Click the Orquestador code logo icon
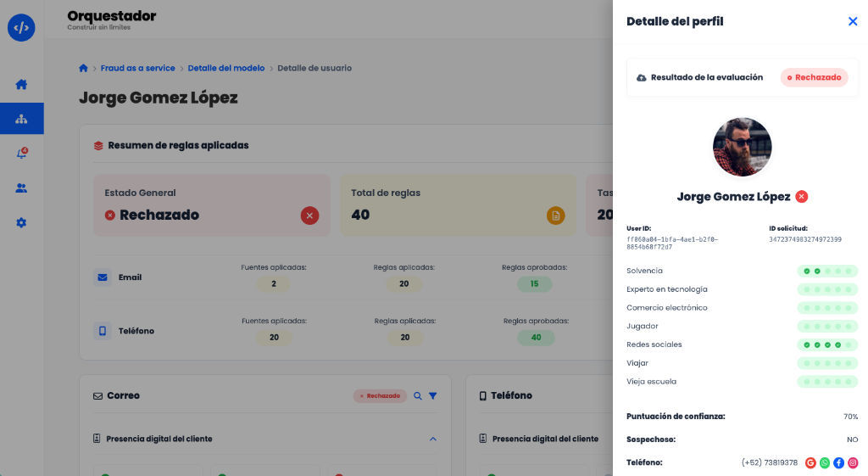The height and width of the screenshot is (476, 868). [x=21, y=27]
